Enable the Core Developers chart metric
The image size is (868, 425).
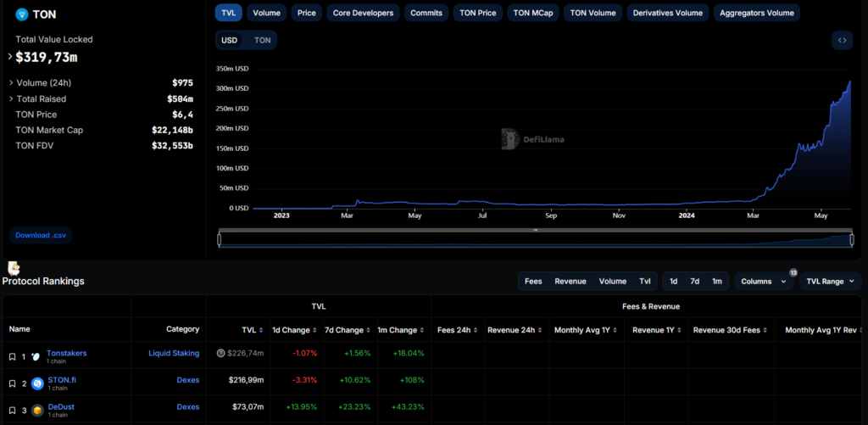coord(363,13)
